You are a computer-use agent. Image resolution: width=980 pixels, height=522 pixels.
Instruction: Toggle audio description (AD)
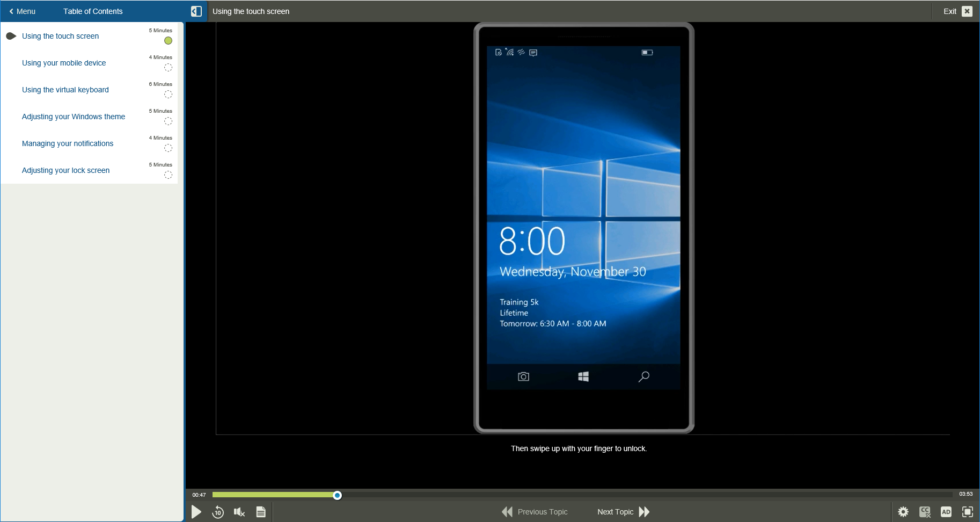(x=946, y=512)
